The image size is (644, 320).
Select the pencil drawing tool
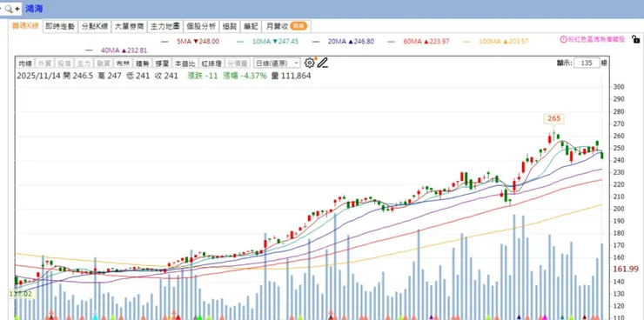click(323, 63)
